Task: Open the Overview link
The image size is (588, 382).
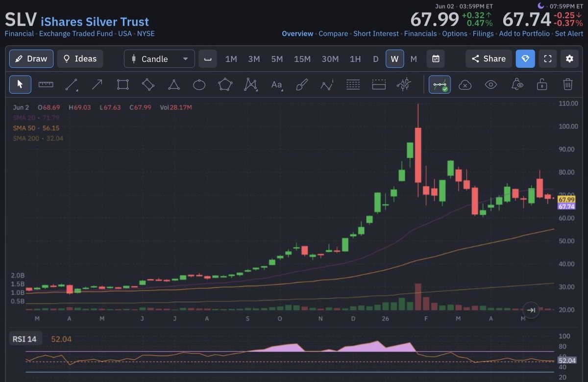Action: (x=297, y=34)
